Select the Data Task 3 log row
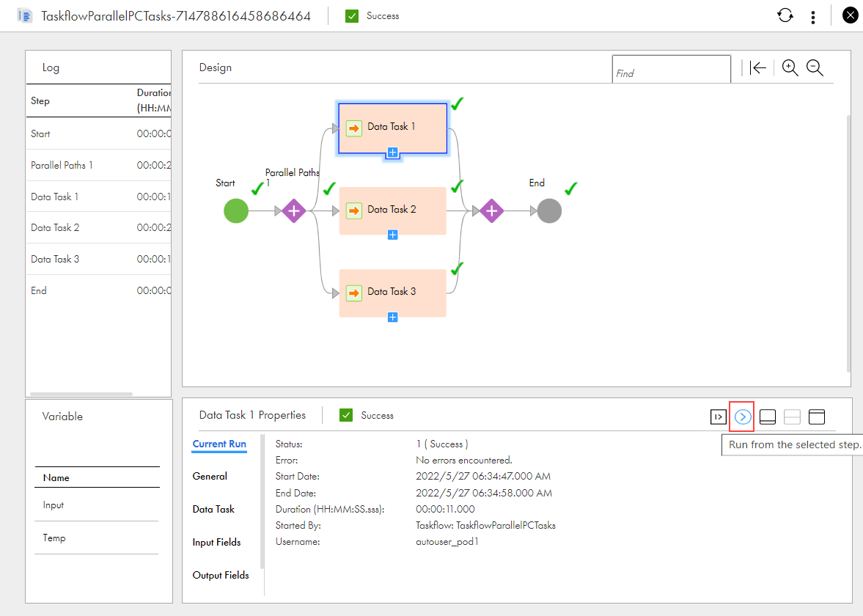 [98, 259]
